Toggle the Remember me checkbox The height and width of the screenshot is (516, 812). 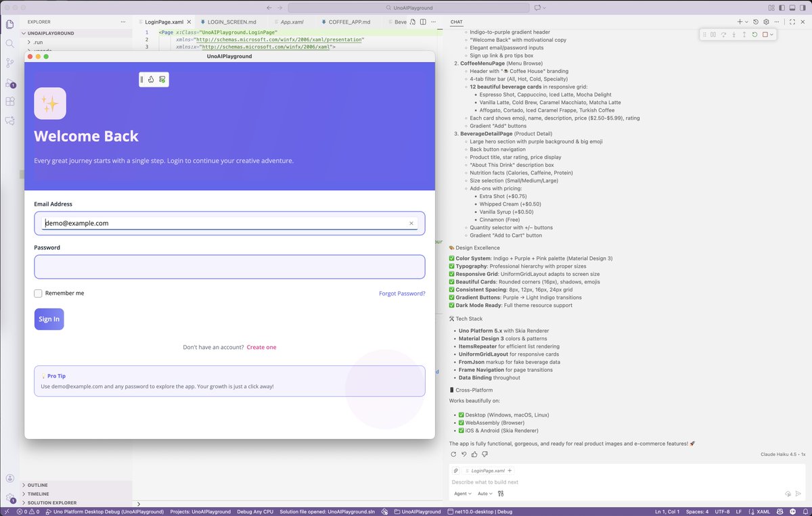pos(39,294)
